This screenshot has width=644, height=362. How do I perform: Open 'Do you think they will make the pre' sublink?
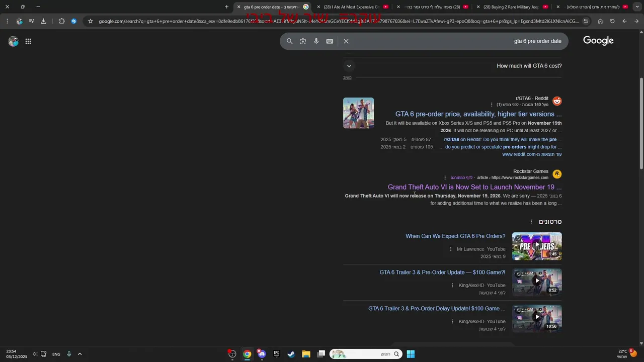503,140
